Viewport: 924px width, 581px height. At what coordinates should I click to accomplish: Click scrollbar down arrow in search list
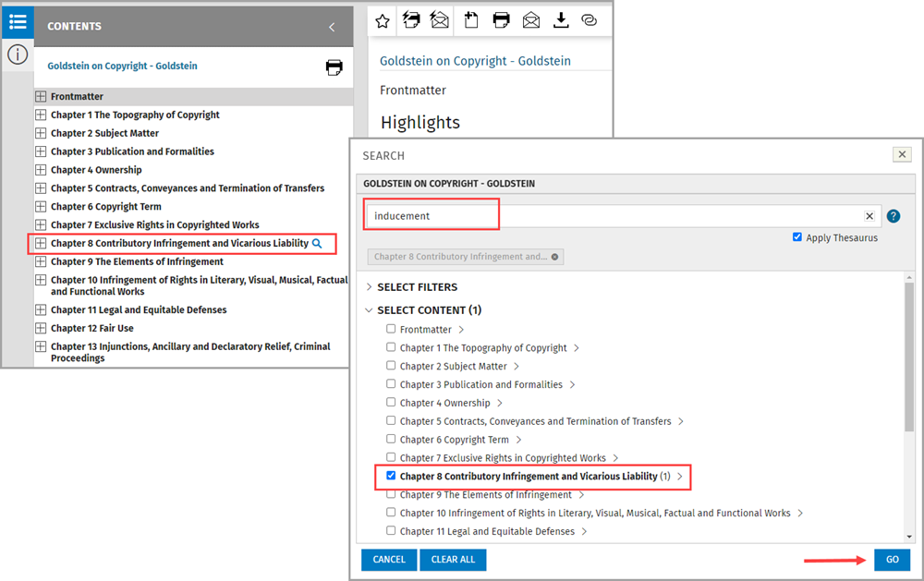click(909, 537)
